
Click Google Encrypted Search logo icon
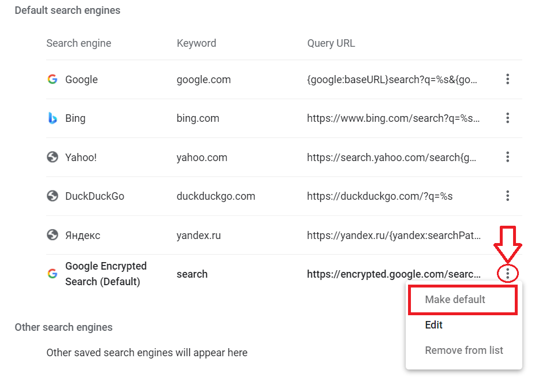[53, 274]
